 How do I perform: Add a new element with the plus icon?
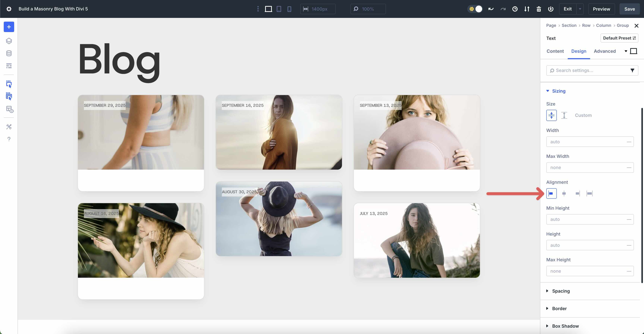pos(9,27)
